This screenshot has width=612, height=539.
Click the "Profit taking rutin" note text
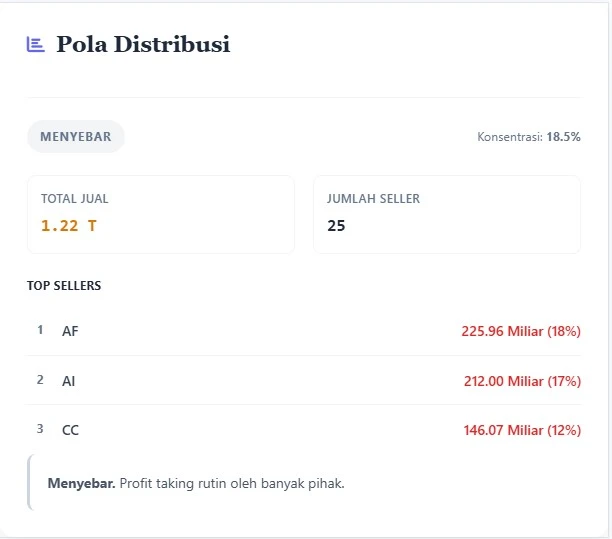point(230,483)
